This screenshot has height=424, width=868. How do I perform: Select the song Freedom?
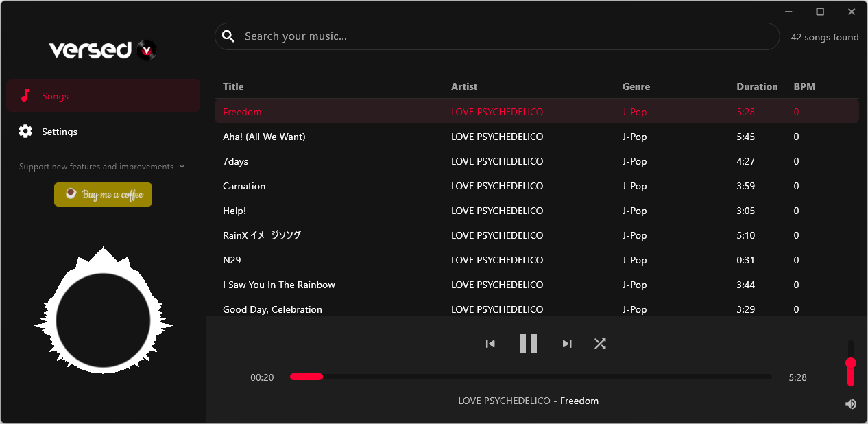point(536,112)
